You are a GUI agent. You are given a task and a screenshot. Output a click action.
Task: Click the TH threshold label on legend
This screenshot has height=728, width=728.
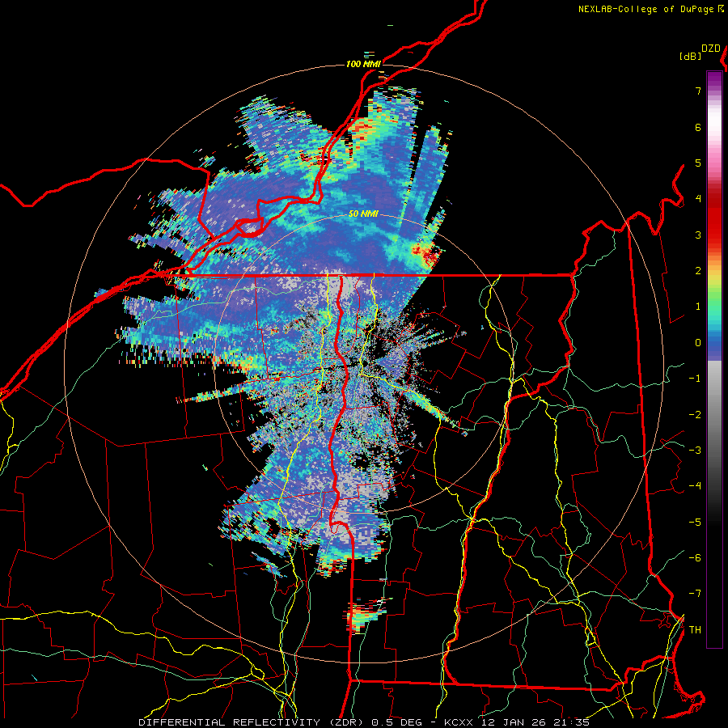click(x=695, y=630)
